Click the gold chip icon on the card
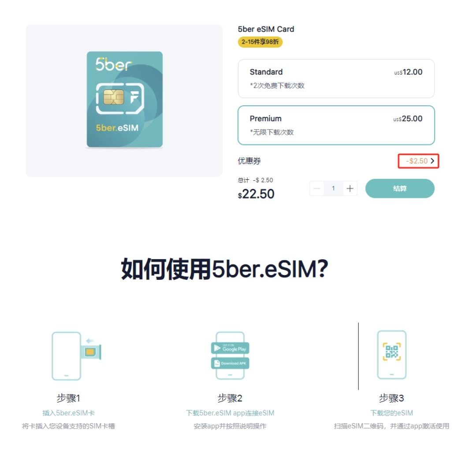The height and width of the screenshot is (476, 476). (114, 97)
